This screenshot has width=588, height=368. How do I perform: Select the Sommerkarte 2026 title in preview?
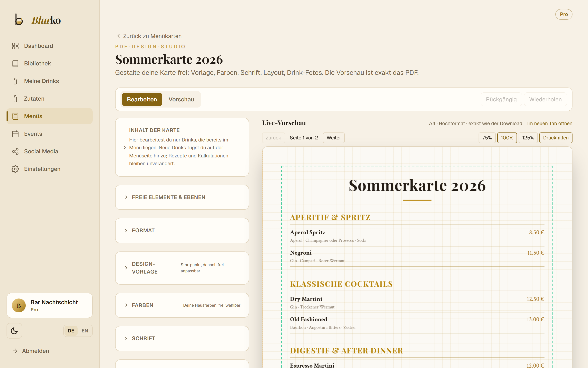[x=417, y=185]
